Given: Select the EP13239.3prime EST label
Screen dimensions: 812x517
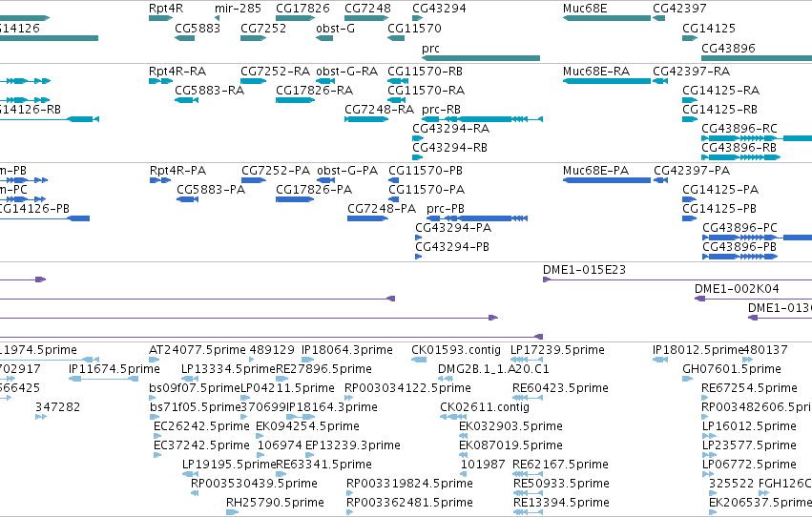Looking at the screenshot, I should point(353,445).
